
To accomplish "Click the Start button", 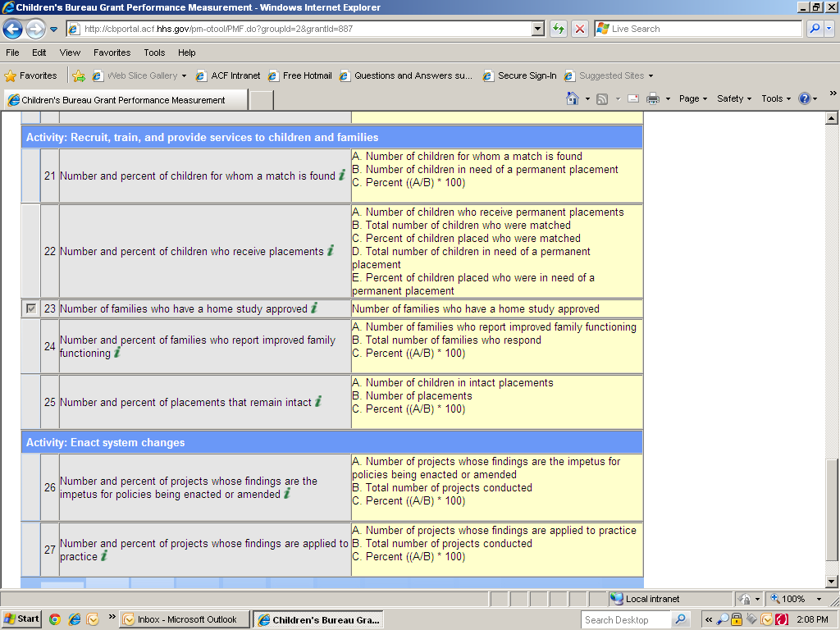I will [x=21, y=619].
